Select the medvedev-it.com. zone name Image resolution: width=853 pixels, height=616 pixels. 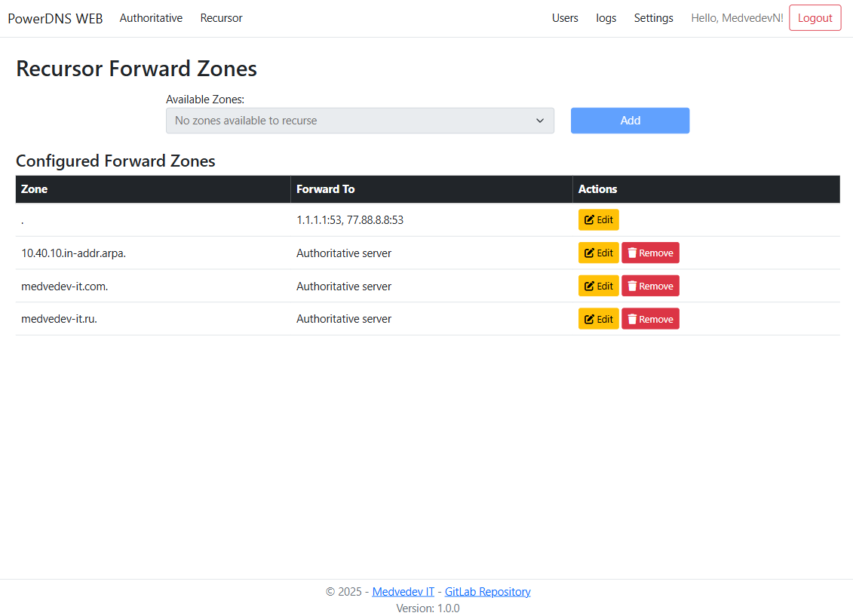[65, 287]
